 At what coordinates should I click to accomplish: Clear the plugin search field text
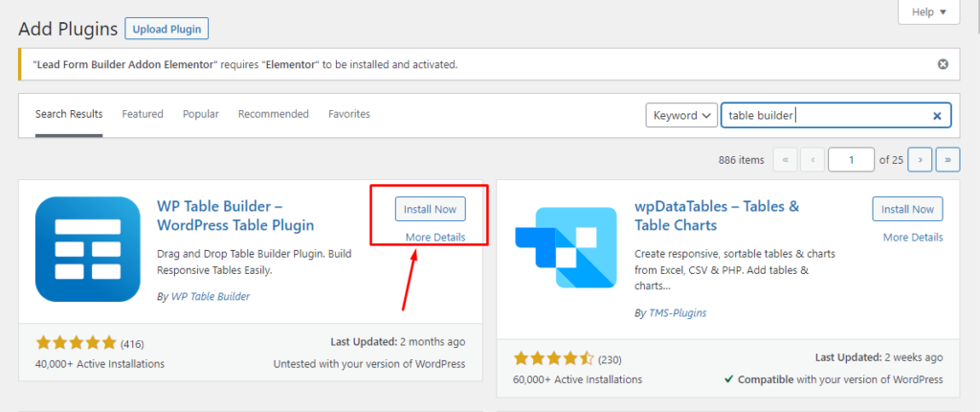[937, 115]
